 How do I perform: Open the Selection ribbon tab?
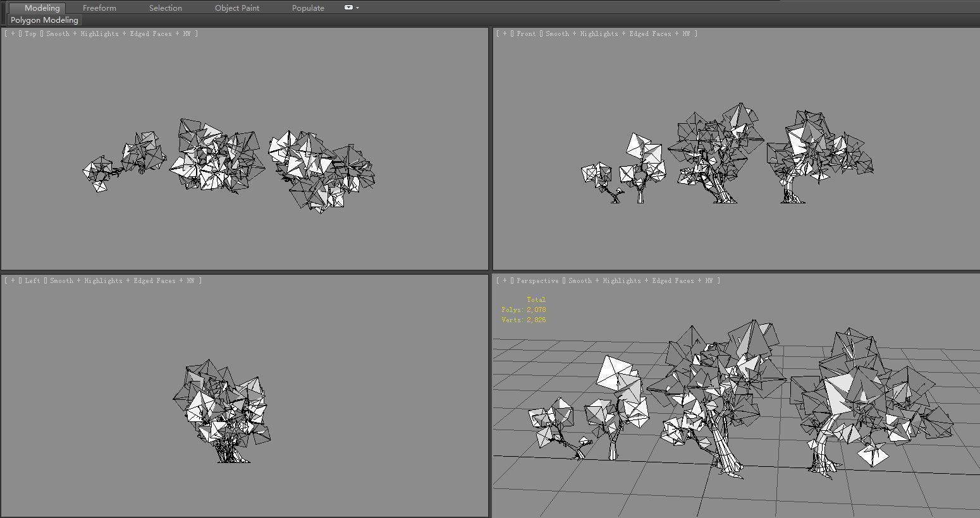(166, 8)
